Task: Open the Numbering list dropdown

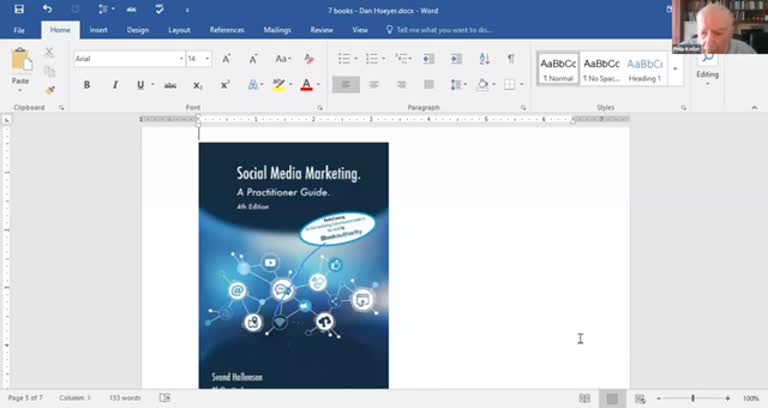Action: (x=384, y=59)
